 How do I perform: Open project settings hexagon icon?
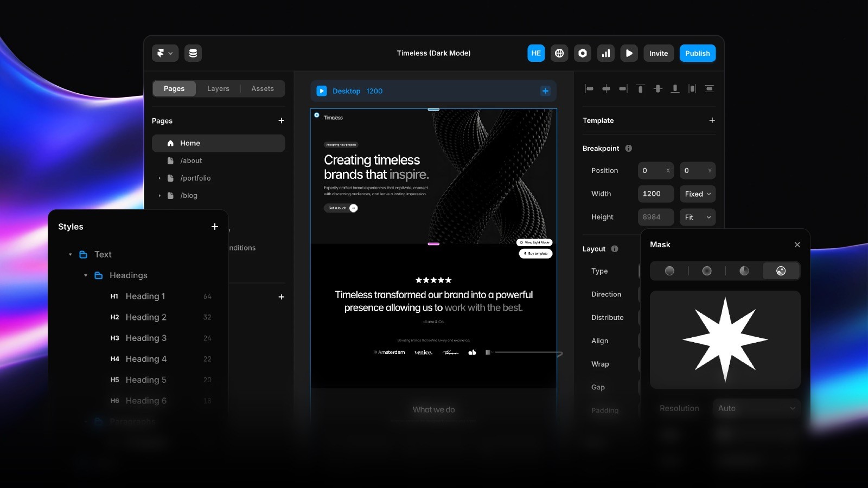(583, 53)
